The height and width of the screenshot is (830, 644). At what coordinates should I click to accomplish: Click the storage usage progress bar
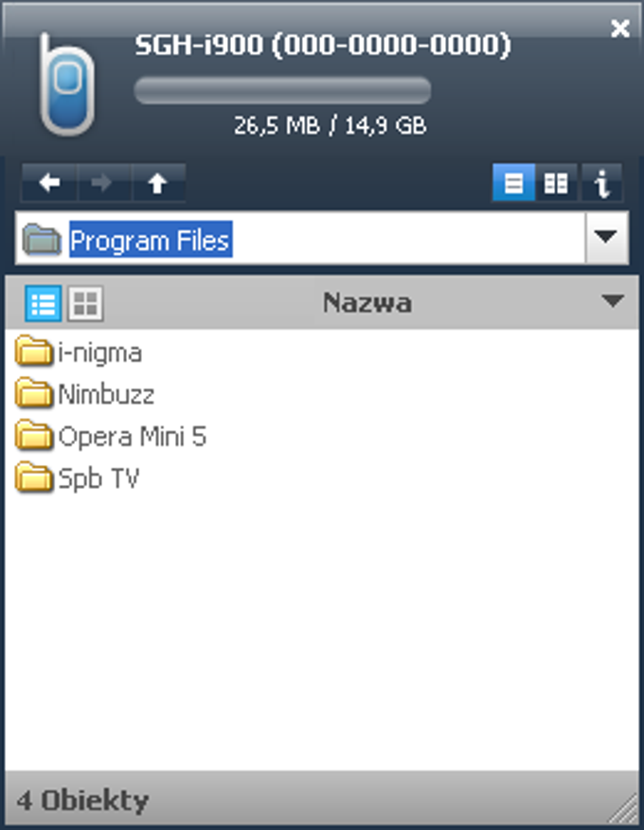282,91
